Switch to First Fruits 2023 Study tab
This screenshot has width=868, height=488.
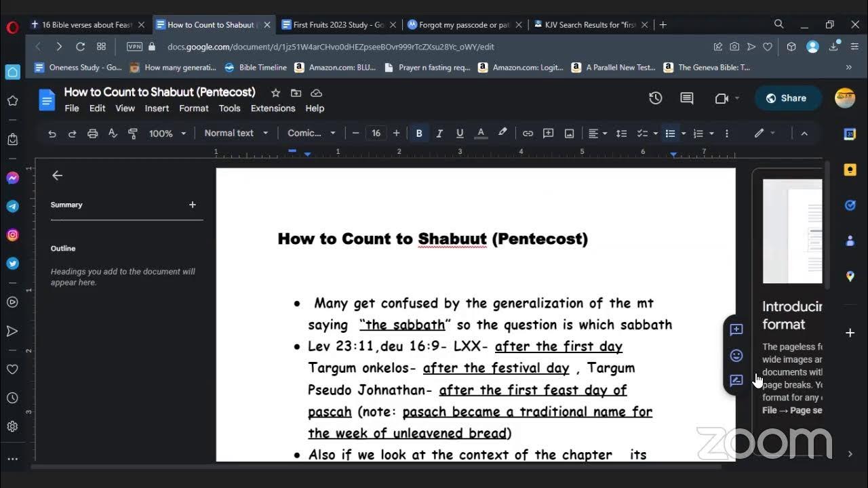tap(339, 25)
